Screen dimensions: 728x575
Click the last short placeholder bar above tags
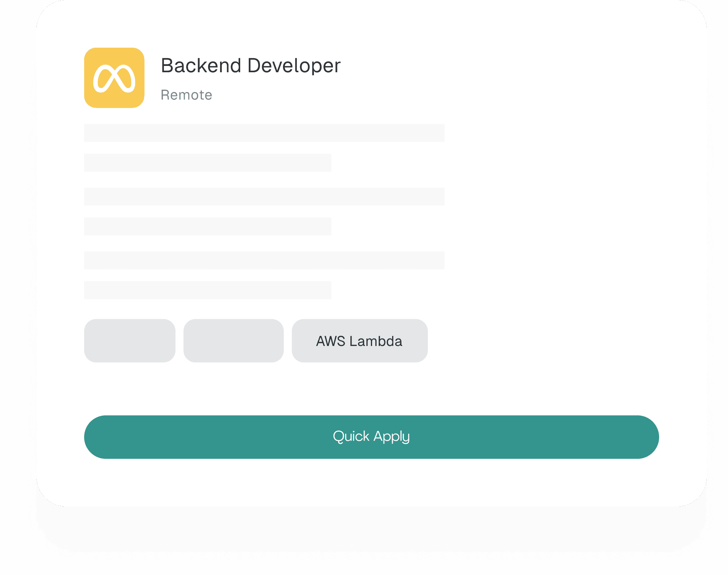207,290
